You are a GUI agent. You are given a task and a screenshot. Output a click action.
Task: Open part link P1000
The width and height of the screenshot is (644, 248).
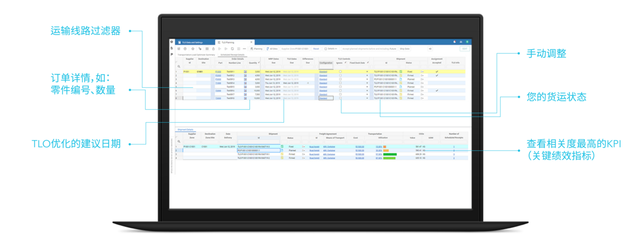tap(218, 71)
